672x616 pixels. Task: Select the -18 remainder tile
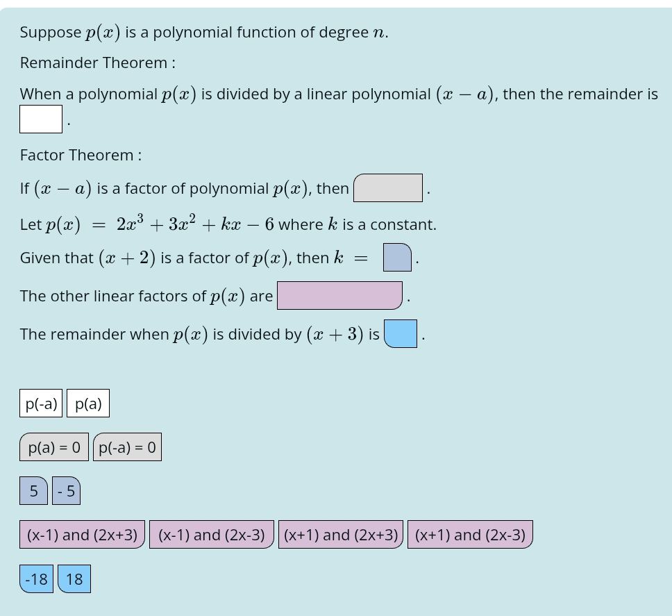point(35,578)
